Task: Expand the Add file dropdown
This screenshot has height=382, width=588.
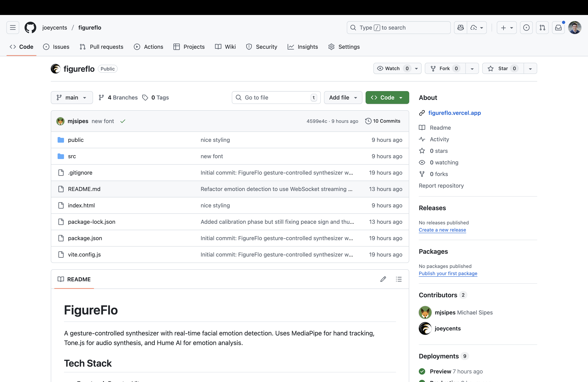Action: [343, 97]
